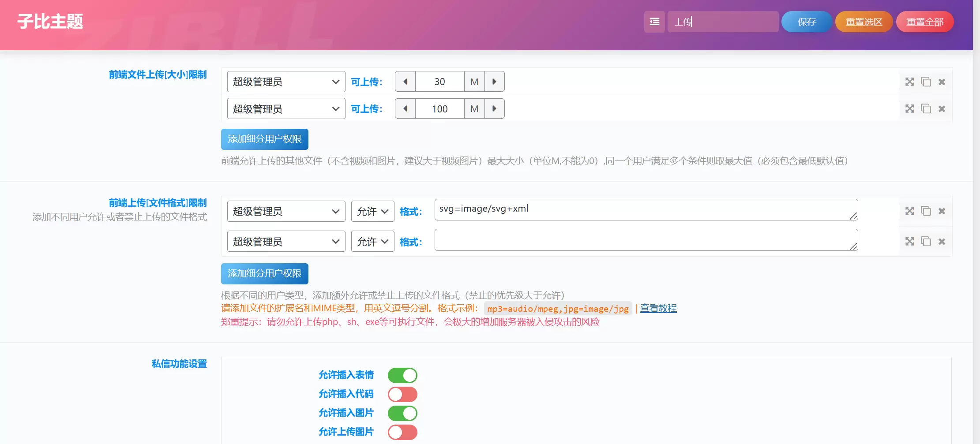Delete the 30 M upload size row
The height and width of the screenshot is (444, 980).
[x=942, y=82]
